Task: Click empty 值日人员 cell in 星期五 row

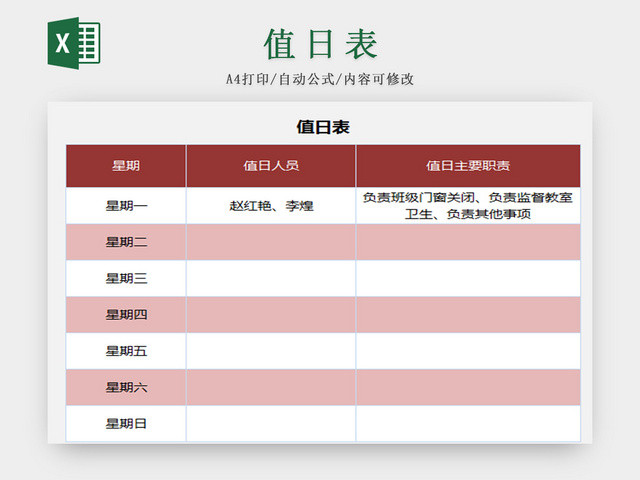Action: (271, 351)
